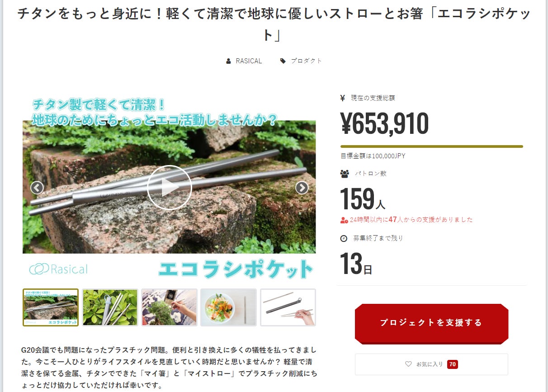This screenshot has height=392, width=548.
Task: Click the user icon beside RASICAL
Action: pos(228,61)
